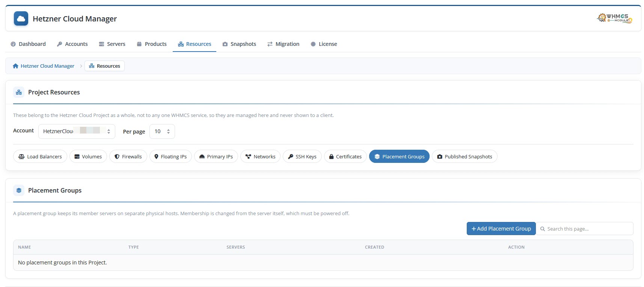Click the SERVERS column header

[x=236, y=247]
